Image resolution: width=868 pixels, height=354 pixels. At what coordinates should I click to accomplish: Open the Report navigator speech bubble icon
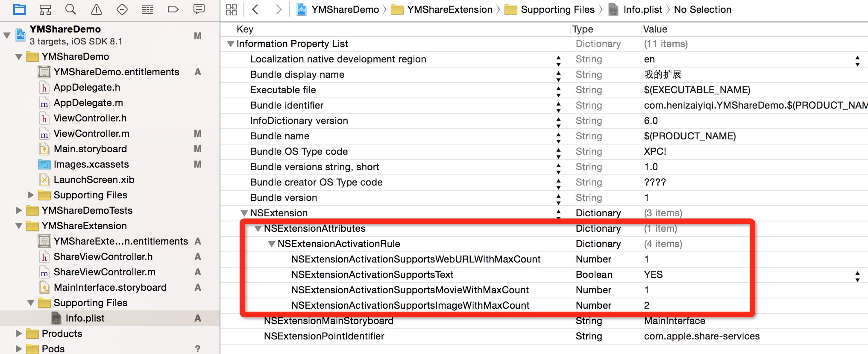pyautogui.click(x=199, y=9)
